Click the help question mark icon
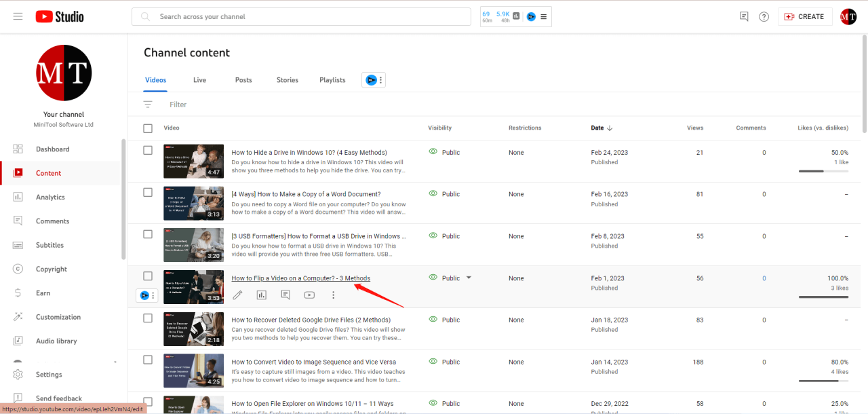Image resolution: width=868 pixels, height=414 pixels. pyautogui.click(x=764, y=17)
